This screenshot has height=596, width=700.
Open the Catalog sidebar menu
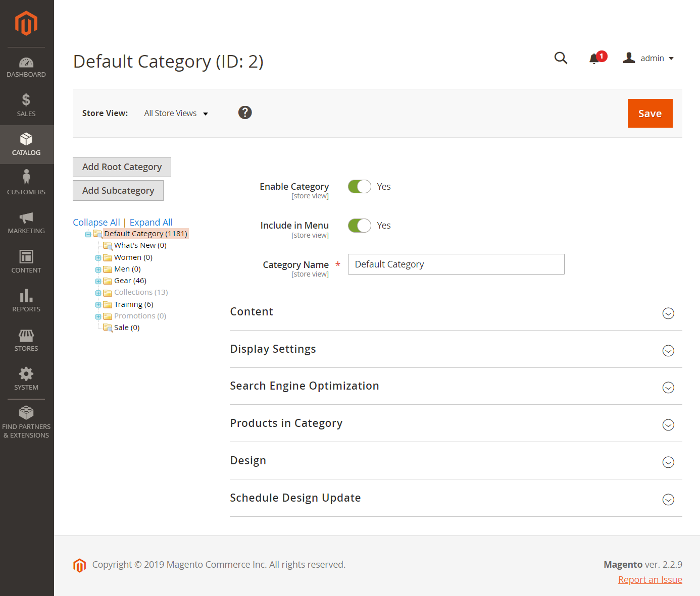pyautogui.click(x=26, y=144)
